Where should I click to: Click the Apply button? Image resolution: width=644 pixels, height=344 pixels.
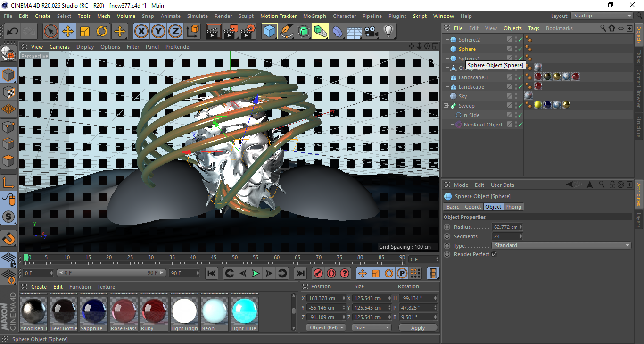[x=418, y=327]
